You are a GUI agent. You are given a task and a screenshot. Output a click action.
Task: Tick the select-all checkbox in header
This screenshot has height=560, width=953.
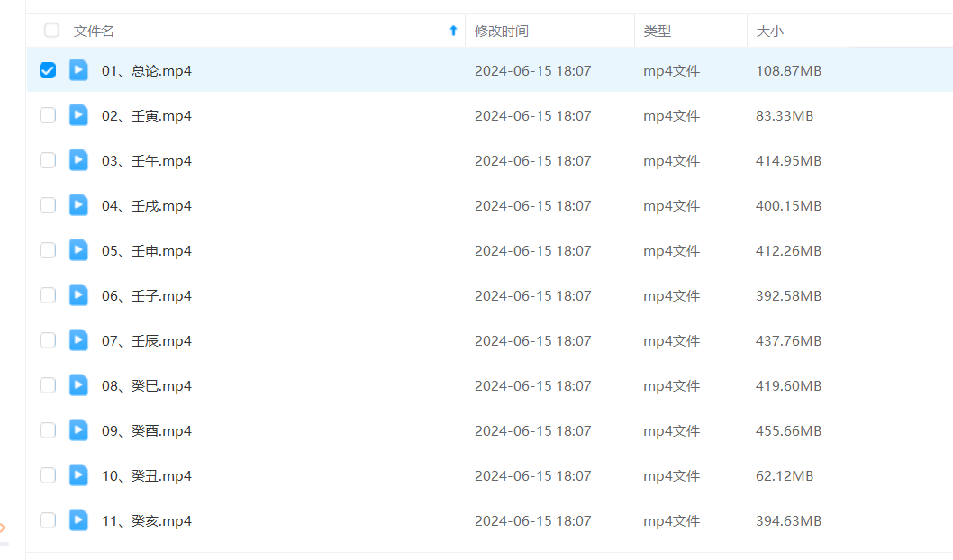[51, 31]
